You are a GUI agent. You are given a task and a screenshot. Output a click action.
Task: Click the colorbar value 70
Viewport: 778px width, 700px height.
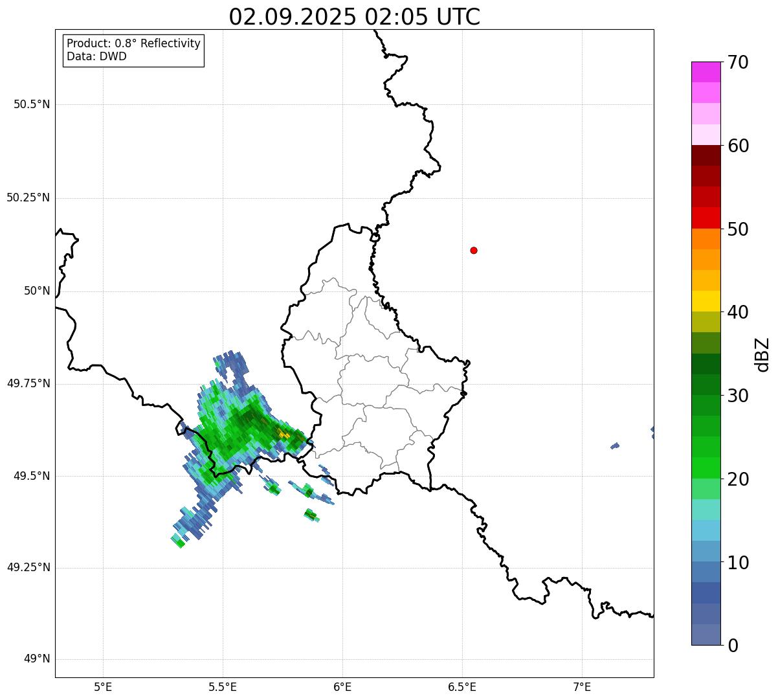[738, 62]
